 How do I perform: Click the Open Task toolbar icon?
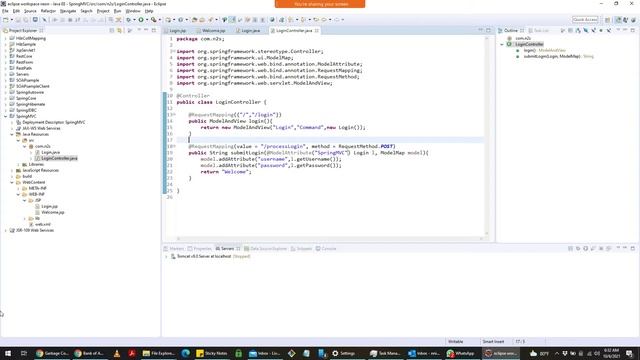[202, 19]
